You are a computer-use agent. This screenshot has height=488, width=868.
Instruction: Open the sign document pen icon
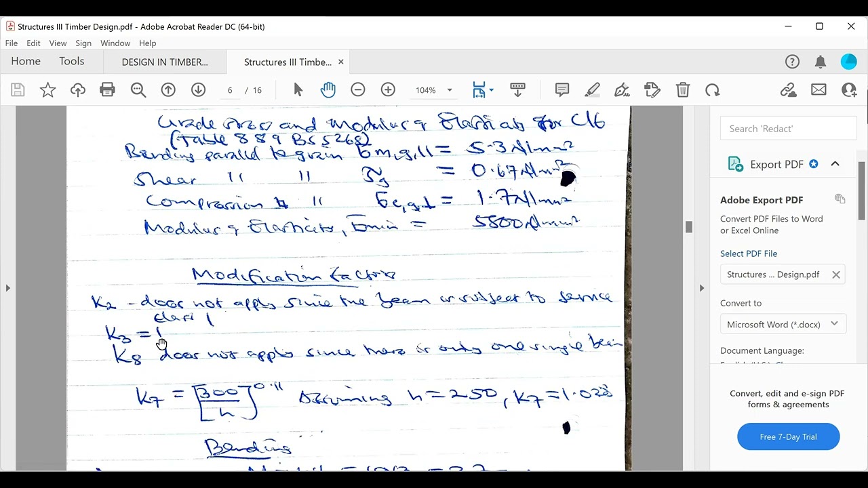coord(622,90)
